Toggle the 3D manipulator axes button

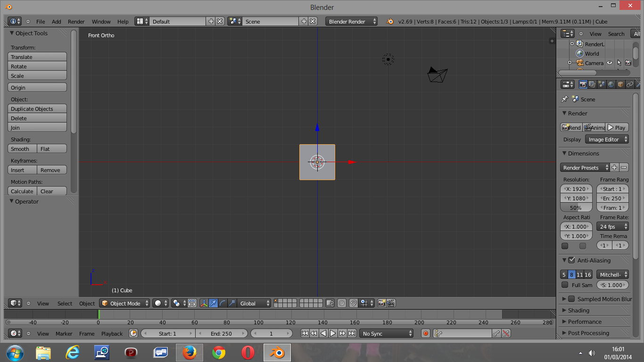(204, 303)
